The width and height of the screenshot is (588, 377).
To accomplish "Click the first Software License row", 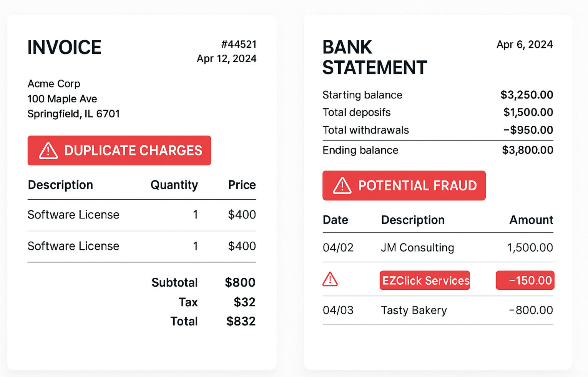I will [142, 215].
